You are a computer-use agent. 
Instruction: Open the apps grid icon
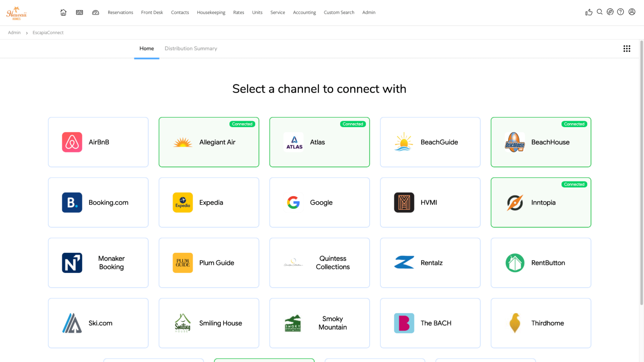[x=627, y=49]
